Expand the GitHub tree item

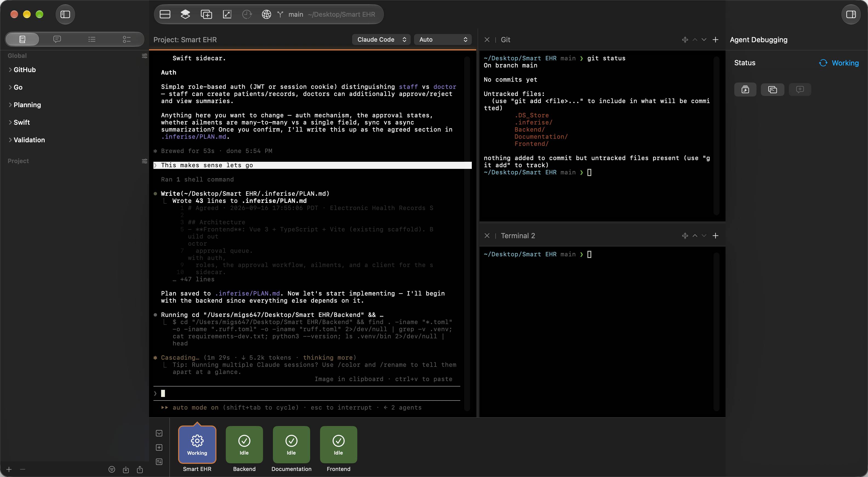[x=10, y=70]
